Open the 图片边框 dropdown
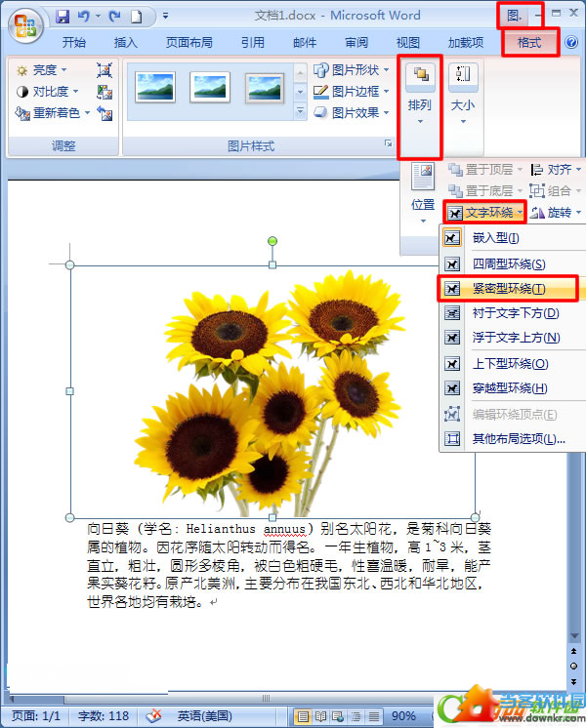 pos(351,92)
